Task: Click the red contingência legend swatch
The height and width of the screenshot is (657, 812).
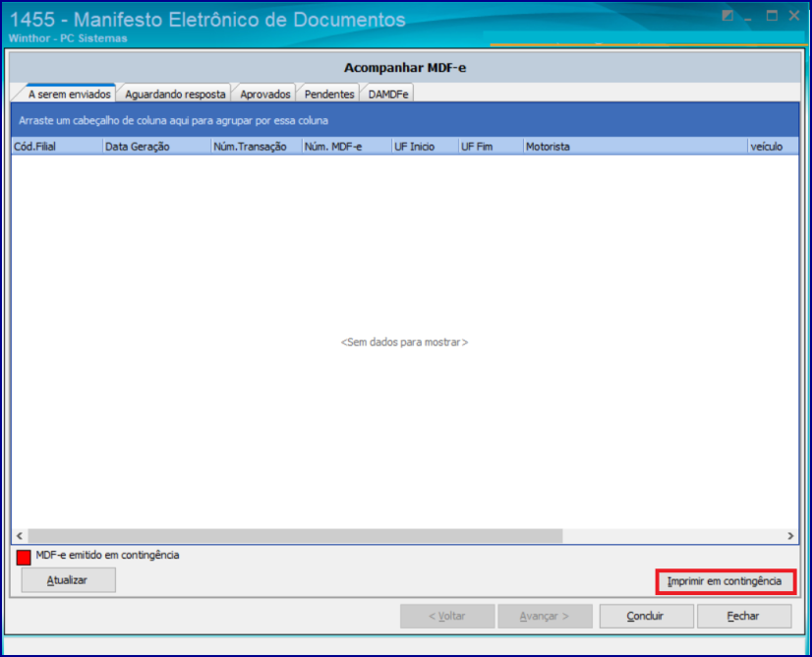Action: 24,557
